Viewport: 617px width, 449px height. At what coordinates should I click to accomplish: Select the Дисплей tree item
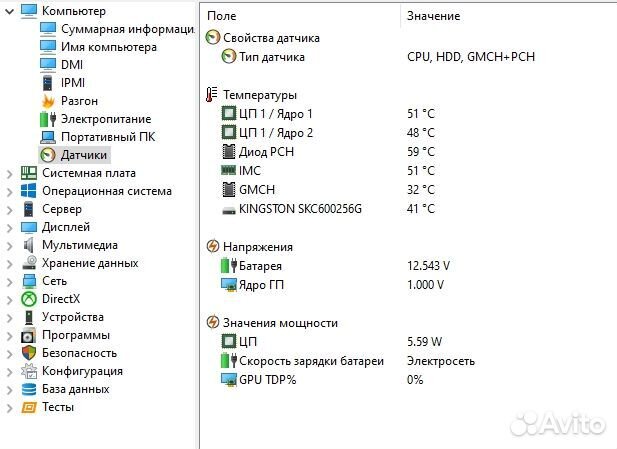click(66, 227)
